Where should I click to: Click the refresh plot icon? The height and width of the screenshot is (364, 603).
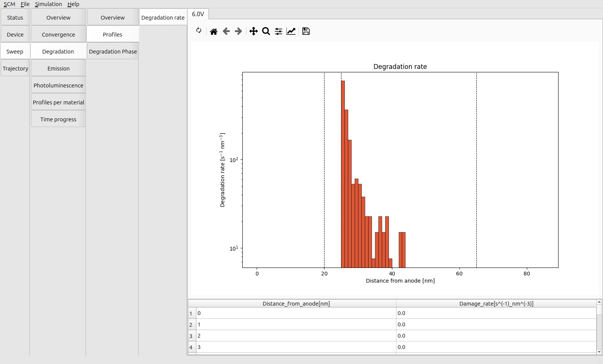click(x=199, y=31)
